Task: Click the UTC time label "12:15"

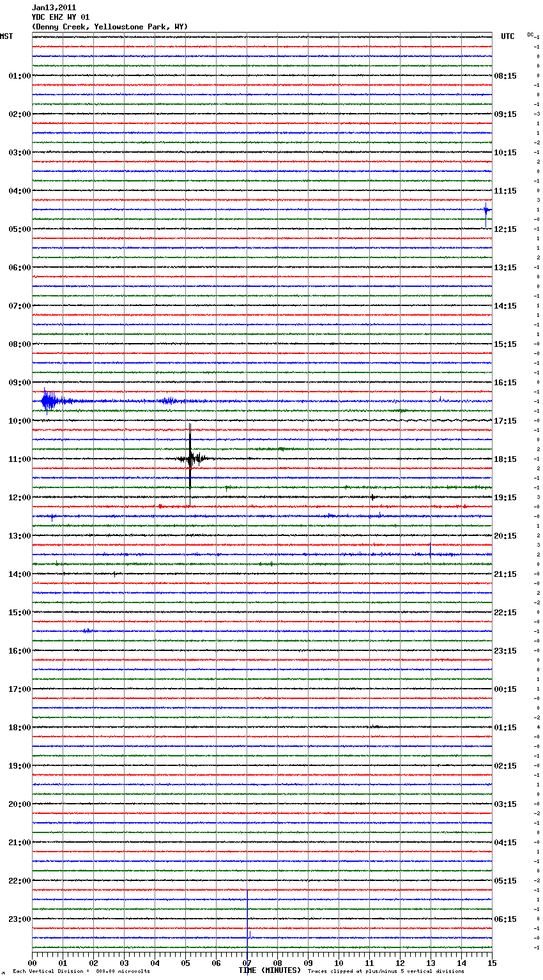Action: point(505,229)
